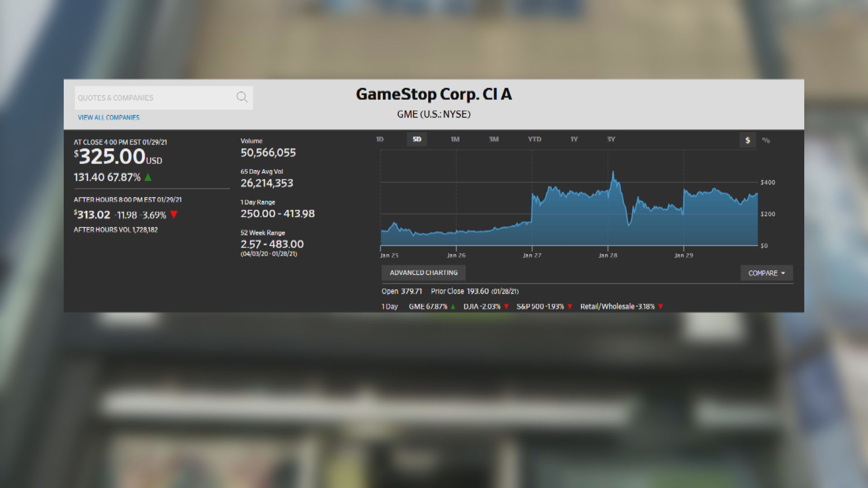868x488 pixels.
Task: Show the 3Y chart range
Action: (x=611, y=139)
